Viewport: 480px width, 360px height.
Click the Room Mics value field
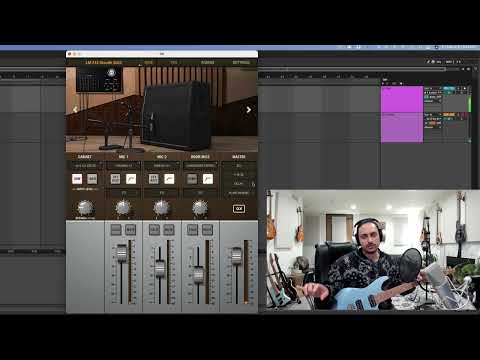pos(200,193)
